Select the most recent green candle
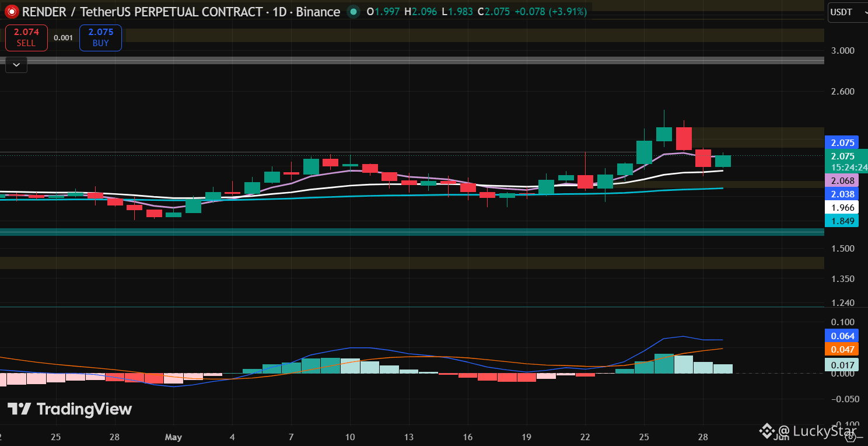 (x=723, y=161)
